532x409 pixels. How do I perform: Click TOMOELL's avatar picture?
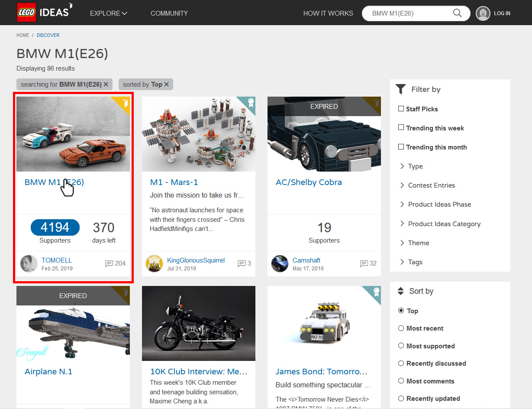point(29,263)
